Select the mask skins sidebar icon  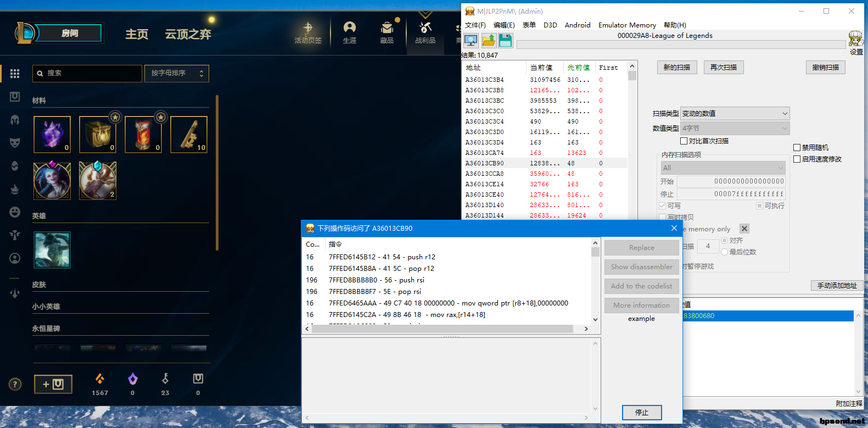click(15, 142)
